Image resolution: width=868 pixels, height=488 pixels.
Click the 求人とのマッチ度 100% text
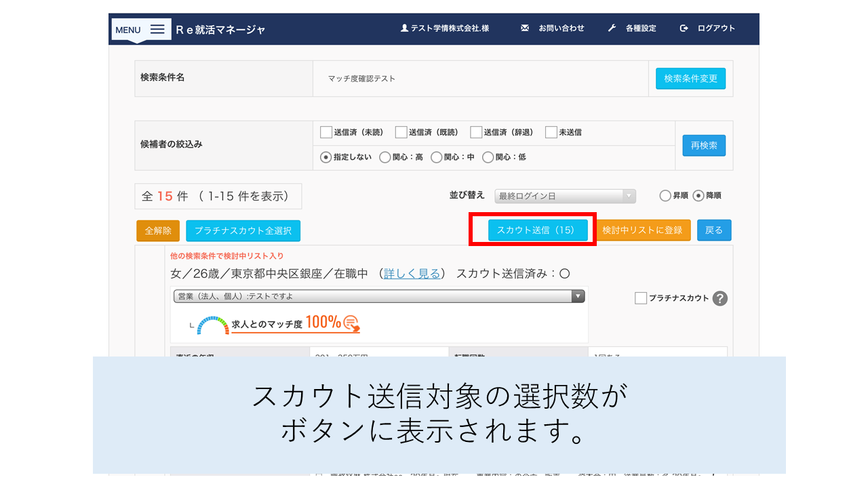286,323
